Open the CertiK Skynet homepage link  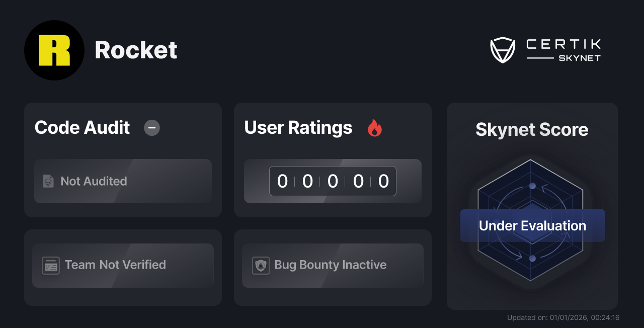coord(545,49)
